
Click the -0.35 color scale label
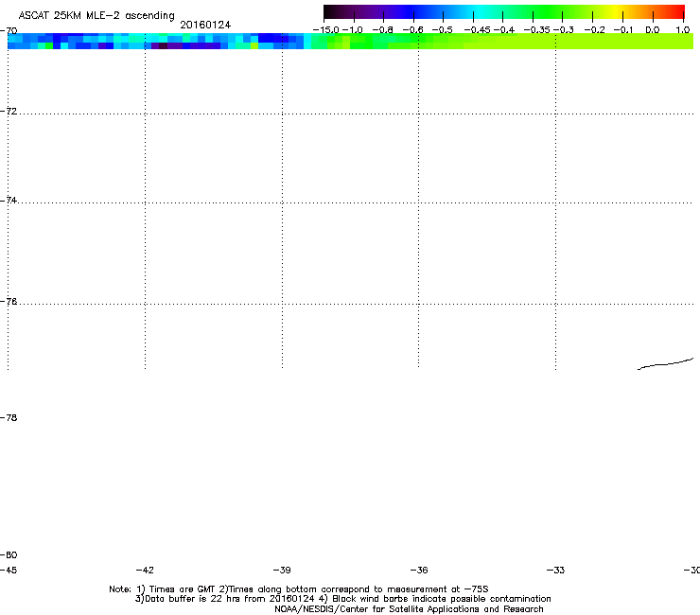click(536, 30)
